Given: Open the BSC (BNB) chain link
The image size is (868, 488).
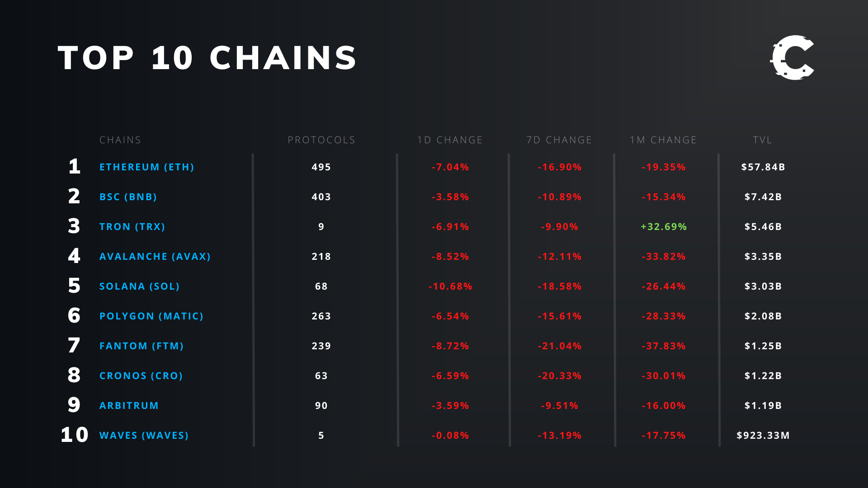Looking at the screenshot, I should tap(128, 197).
